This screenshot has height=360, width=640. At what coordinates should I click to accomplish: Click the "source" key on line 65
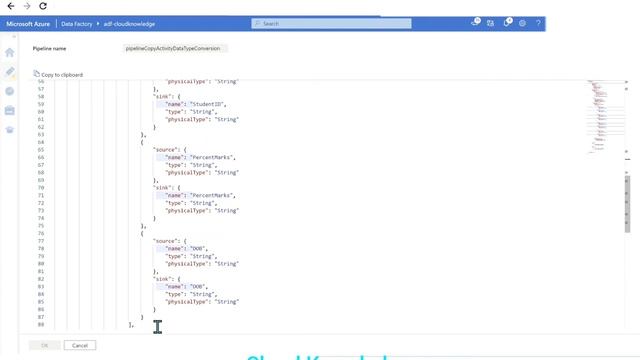(x=167, y=150)
